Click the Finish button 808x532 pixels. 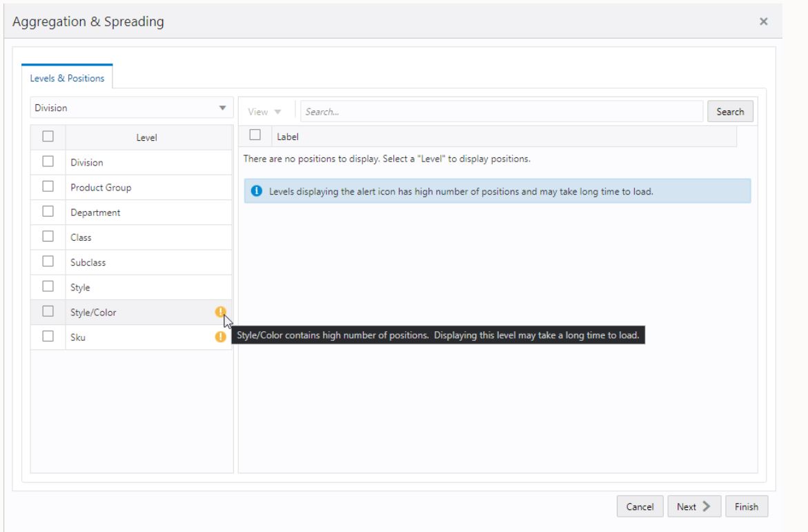746,506
